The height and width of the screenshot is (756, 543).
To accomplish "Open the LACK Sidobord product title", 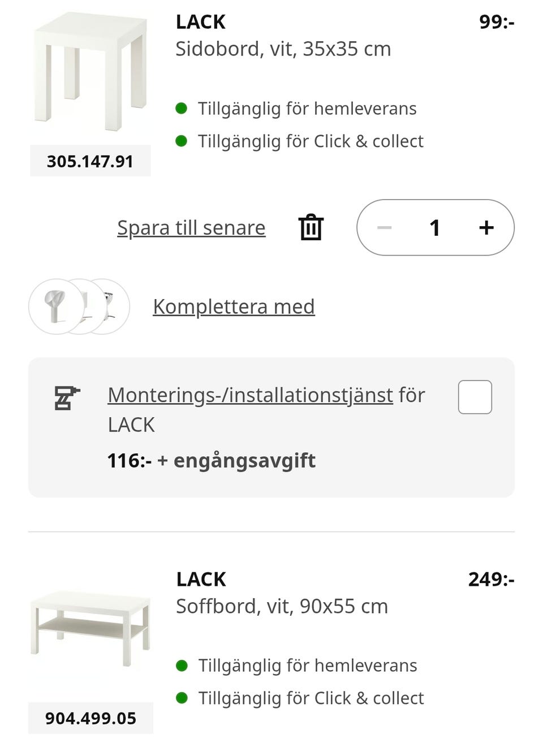I will [x=201, y=22].
